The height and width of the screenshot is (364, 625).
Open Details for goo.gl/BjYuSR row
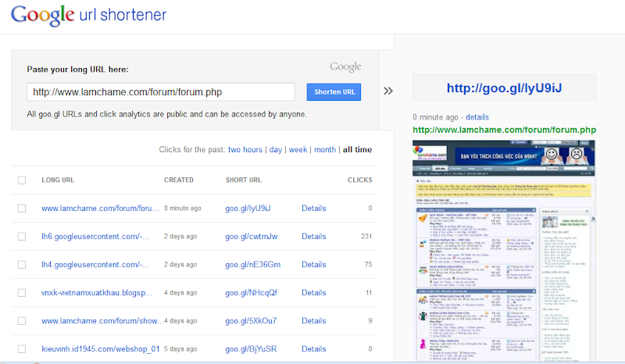314,349
